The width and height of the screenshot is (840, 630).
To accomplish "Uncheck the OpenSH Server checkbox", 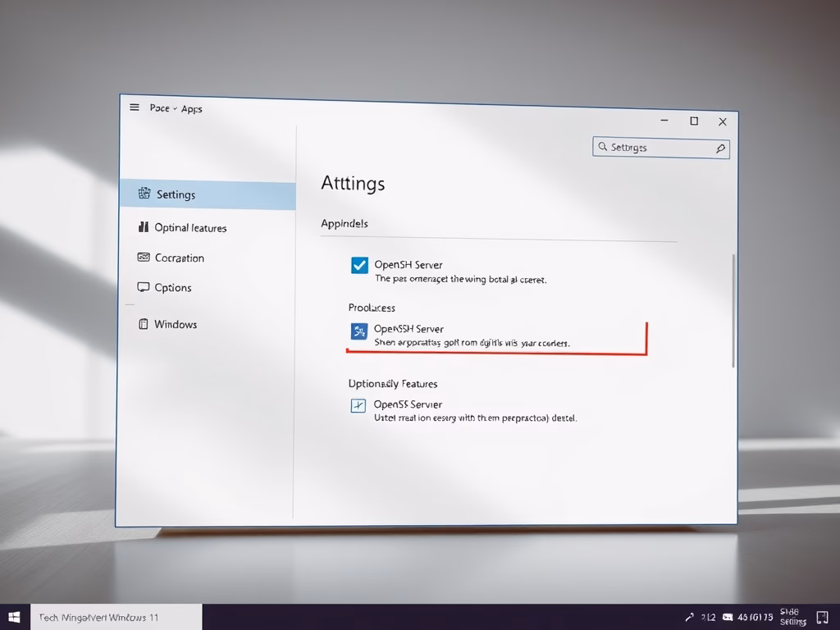I will point(359,265).
